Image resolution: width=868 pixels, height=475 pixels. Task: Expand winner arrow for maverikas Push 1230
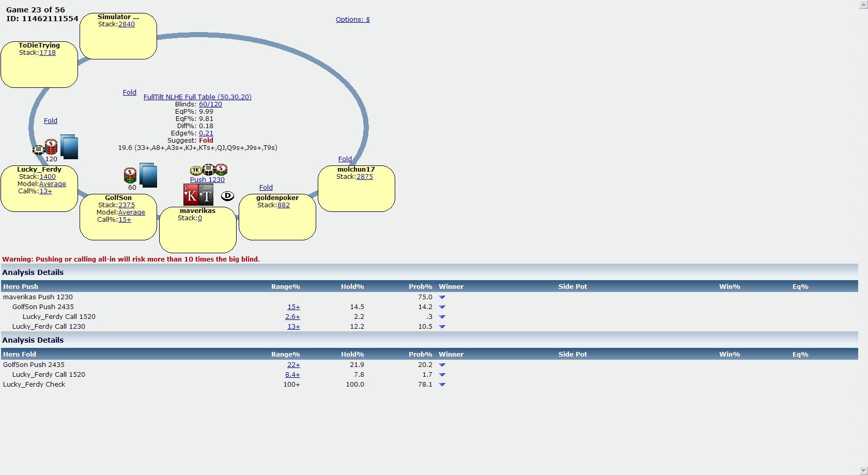pyautogui.click(x=442, y=297)
